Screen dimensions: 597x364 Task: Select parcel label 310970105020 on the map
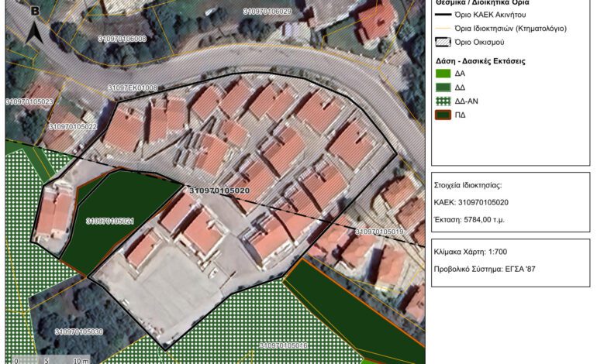[219, 190]
